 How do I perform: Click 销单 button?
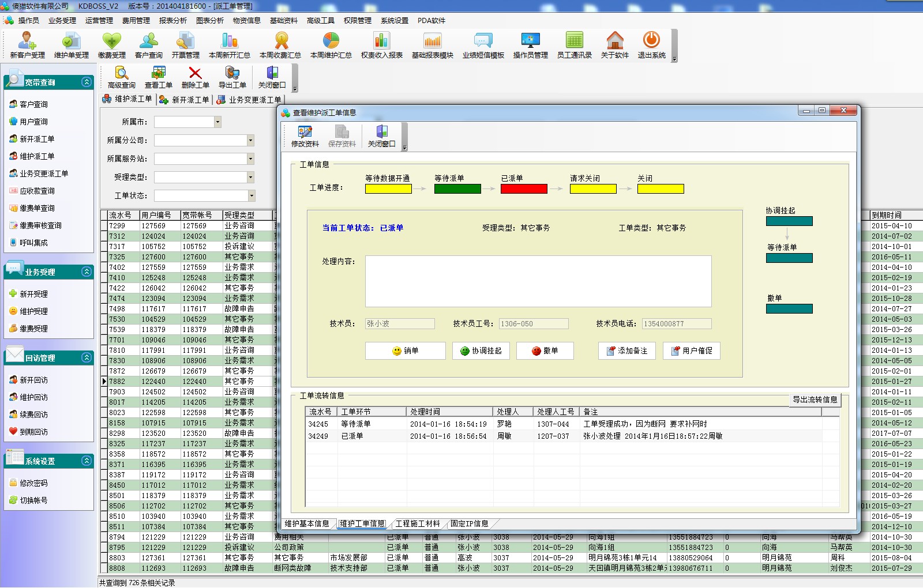406,350
